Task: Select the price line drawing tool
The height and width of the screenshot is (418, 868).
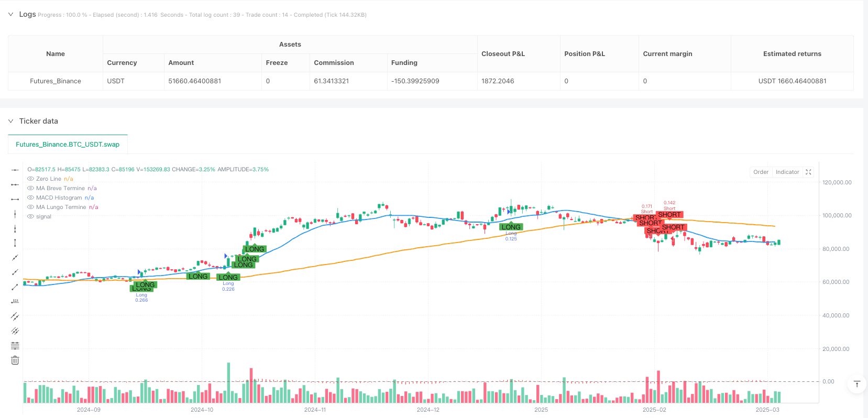Action: click(15, 301)
